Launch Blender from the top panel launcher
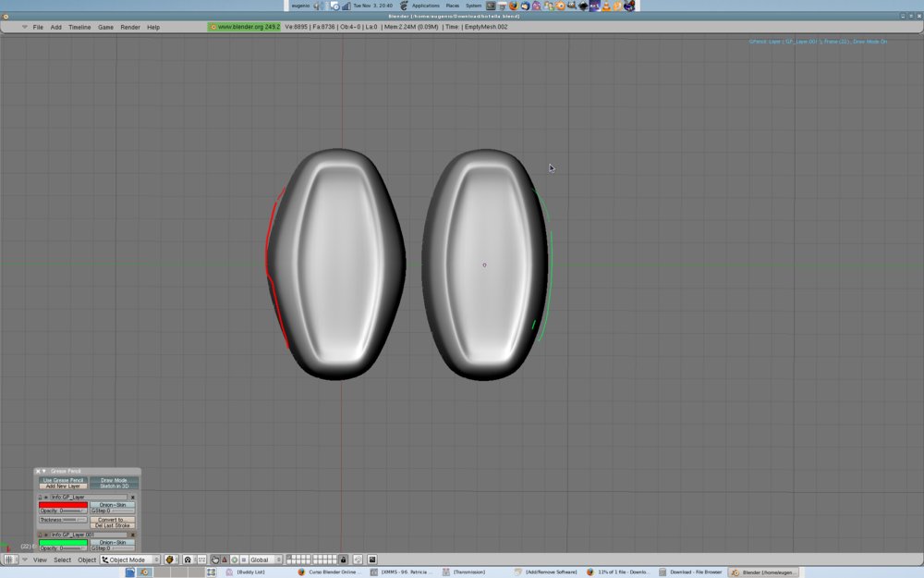The image size is (924, 578). 561,6
